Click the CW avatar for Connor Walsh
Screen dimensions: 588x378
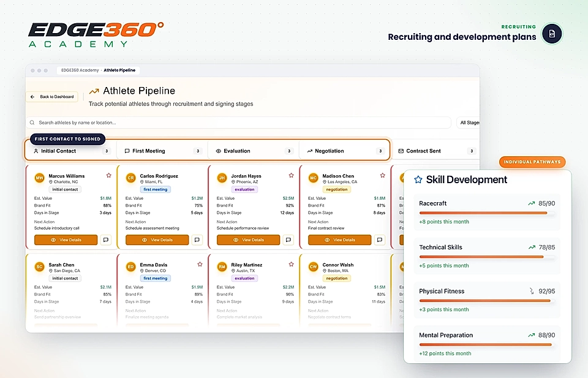tap(313, 267)
